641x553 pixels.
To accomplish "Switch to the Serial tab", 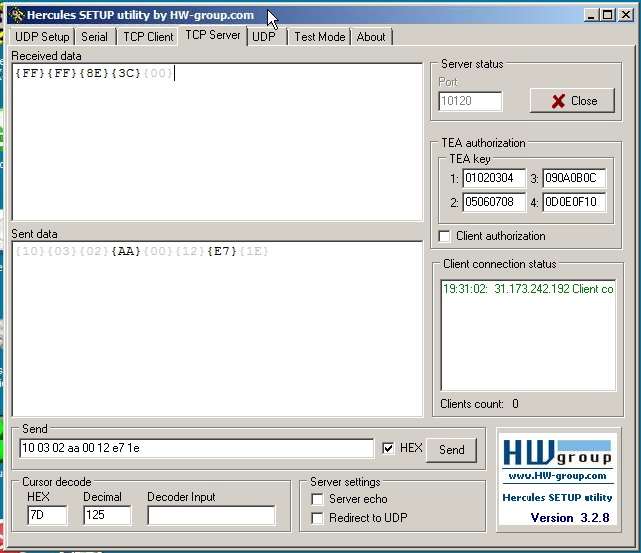I will 94,37.
